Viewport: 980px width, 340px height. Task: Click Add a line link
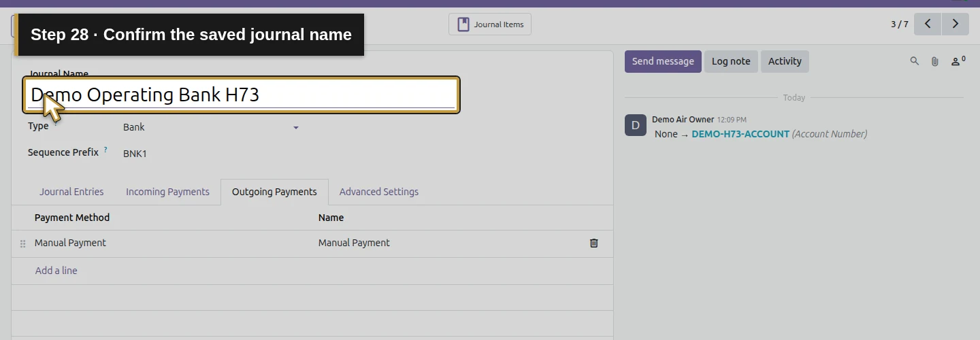[56, 271]
